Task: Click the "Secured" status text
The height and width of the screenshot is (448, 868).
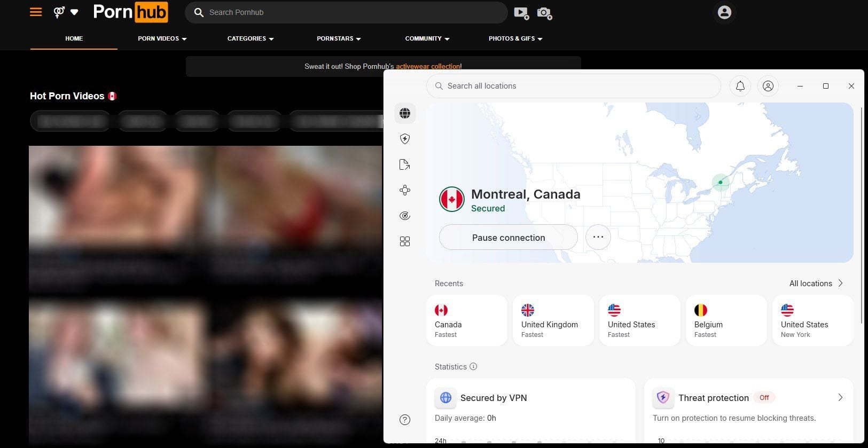Action: click(x=488, y=209)
